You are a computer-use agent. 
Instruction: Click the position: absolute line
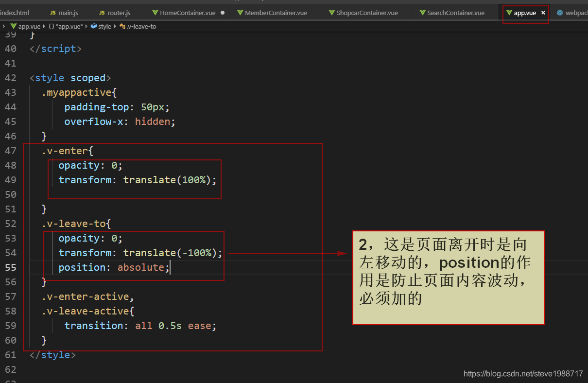114,267
